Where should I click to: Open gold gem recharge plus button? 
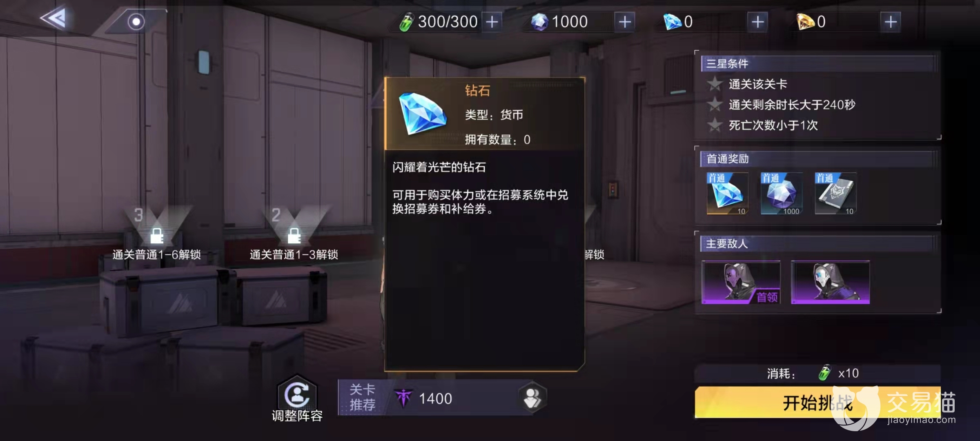[x=890, y=22]
